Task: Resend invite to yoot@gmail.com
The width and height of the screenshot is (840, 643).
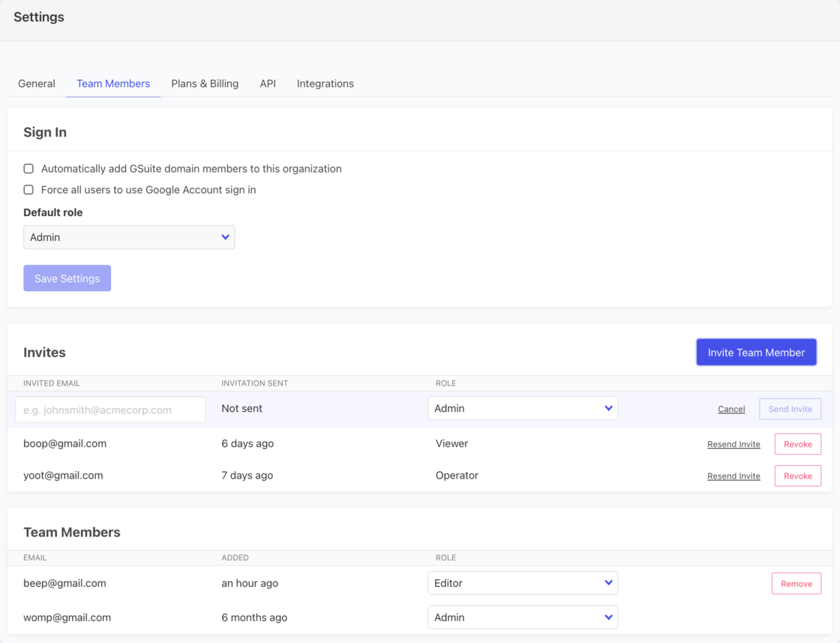Action: pos(733,476)
